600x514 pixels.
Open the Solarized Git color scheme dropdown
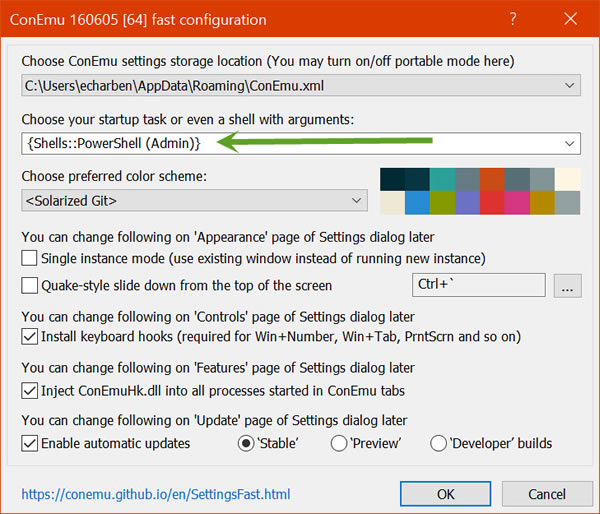[x=194, y=201]
